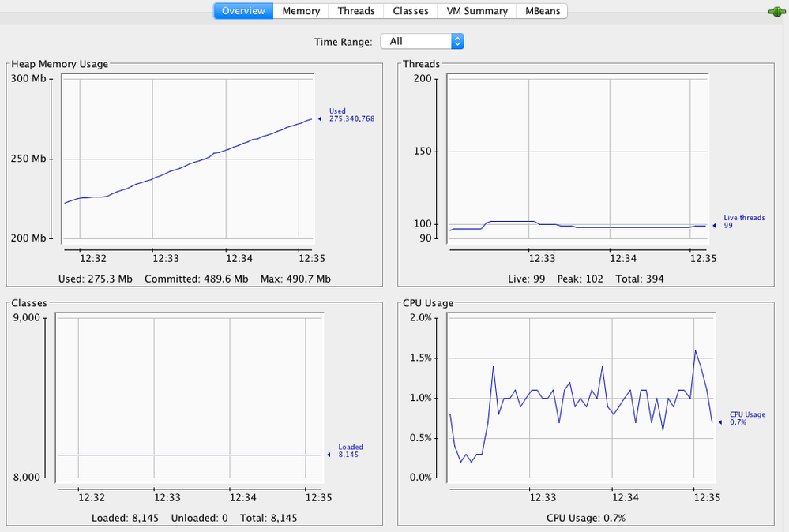Click the Threads chart area
The image size is (789, 532).
point(577,159)
